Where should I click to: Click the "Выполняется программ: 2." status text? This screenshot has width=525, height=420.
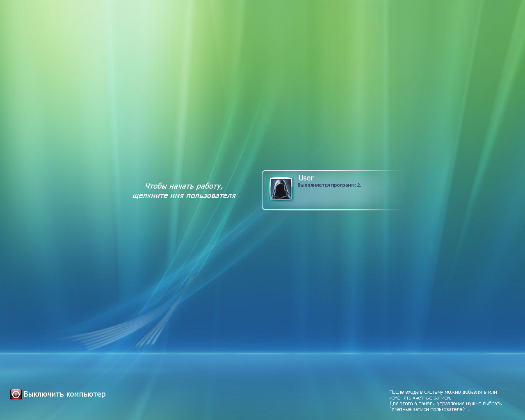click(x=329, y=185)
